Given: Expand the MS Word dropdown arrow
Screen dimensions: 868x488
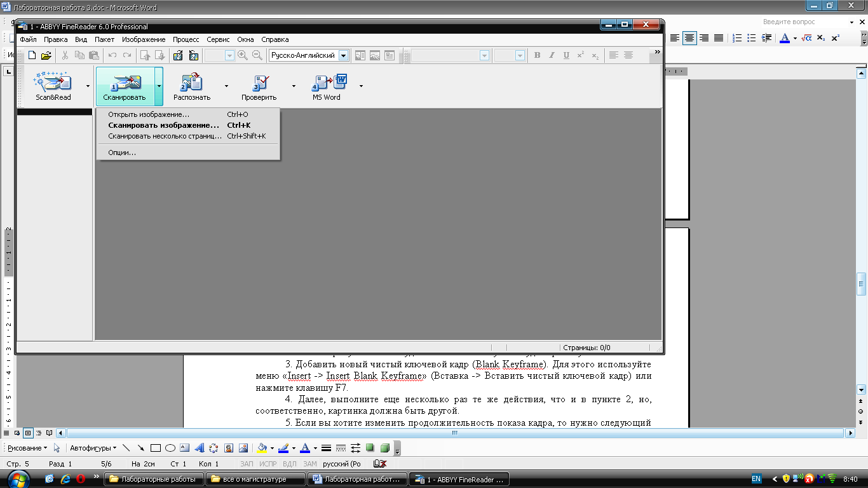Looking at the screenshot, I should coord(361,86).
